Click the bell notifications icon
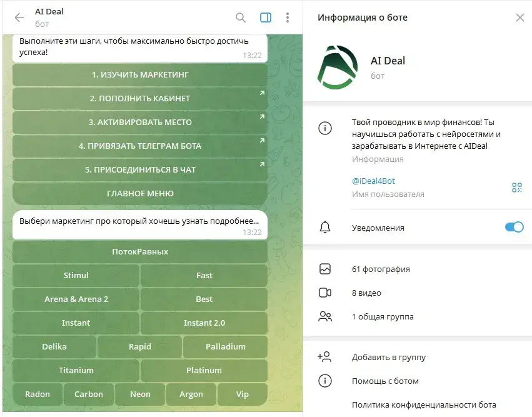This screenshot has width=532, height=417. click(x=325, y=227)
